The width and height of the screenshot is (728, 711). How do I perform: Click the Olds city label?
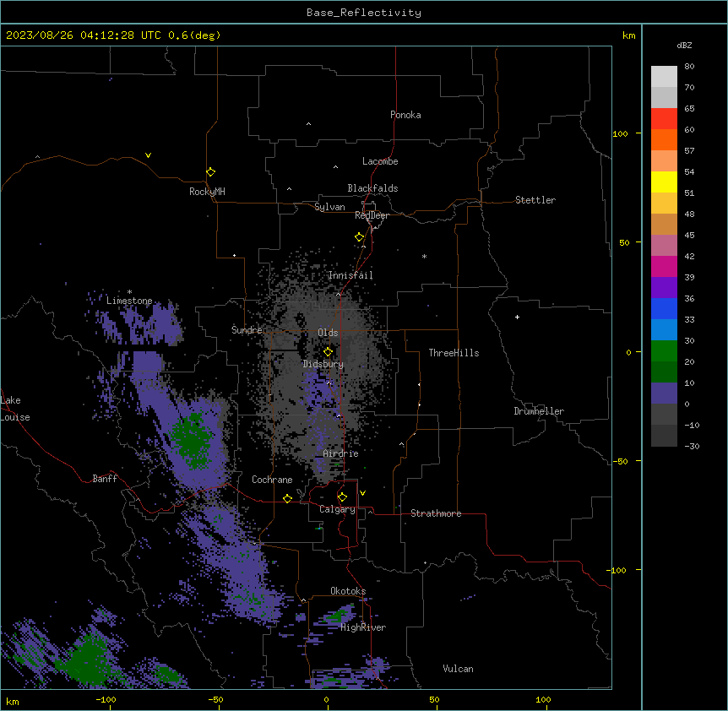tap(328, 333)
